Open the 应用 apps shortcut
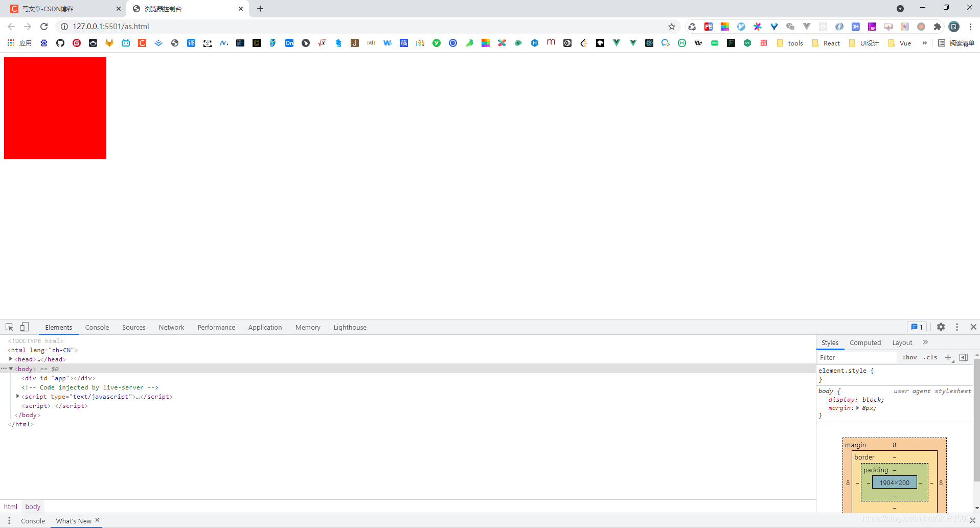The height and width of the screenshot is (528, 980). click(x=19, y=43)
